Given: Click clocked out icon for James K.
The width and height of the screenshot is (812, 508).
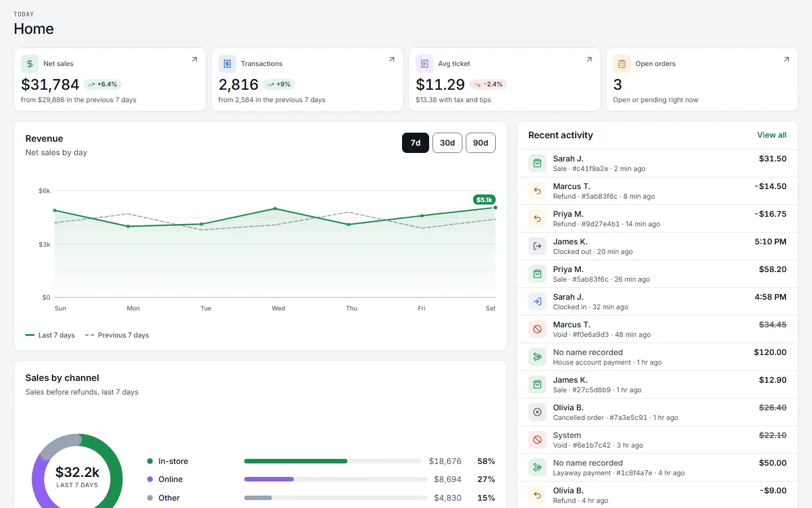Looking at the screenshot, I should 537,246.
